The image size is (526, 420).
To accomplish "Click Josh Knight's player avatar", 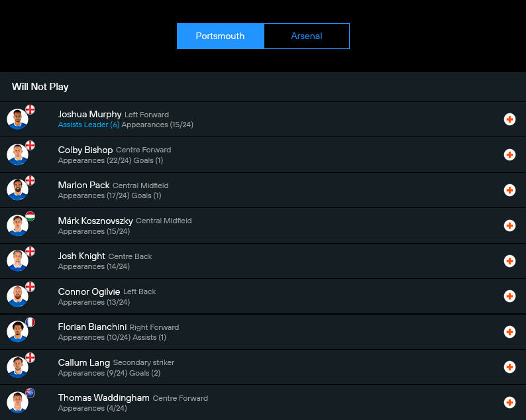I will pyautogui.click(x=17, y=262).
